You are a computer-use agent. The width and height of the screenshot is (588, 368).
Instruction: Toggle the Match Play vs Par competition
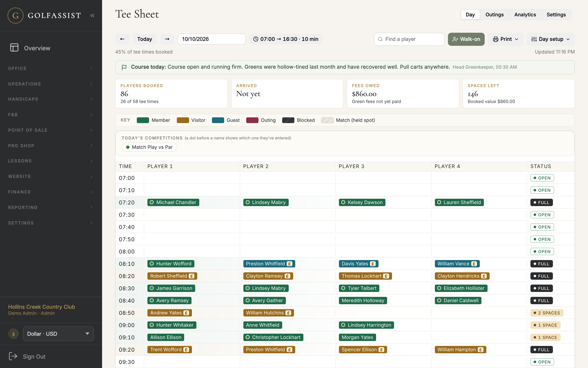pyautogui.click(x=149, y=147)
